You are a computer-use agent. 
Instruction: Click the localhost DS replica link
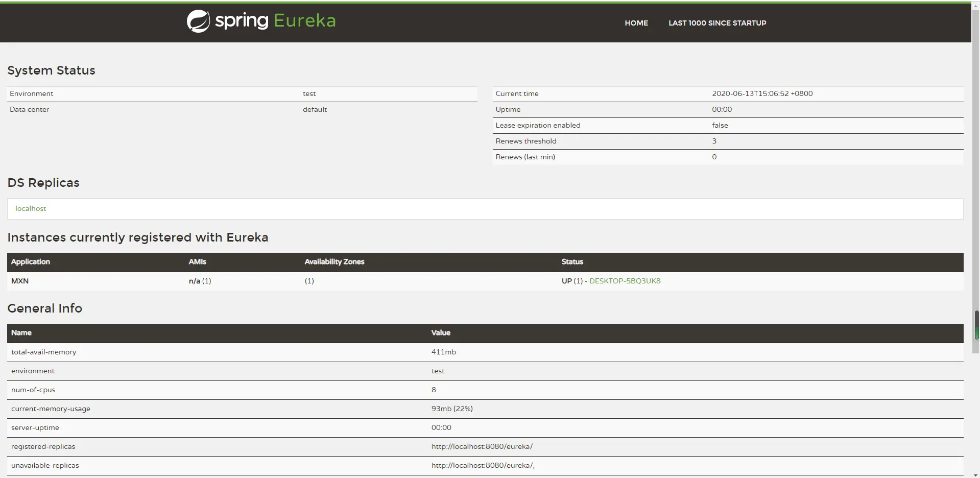coord(31,208)
